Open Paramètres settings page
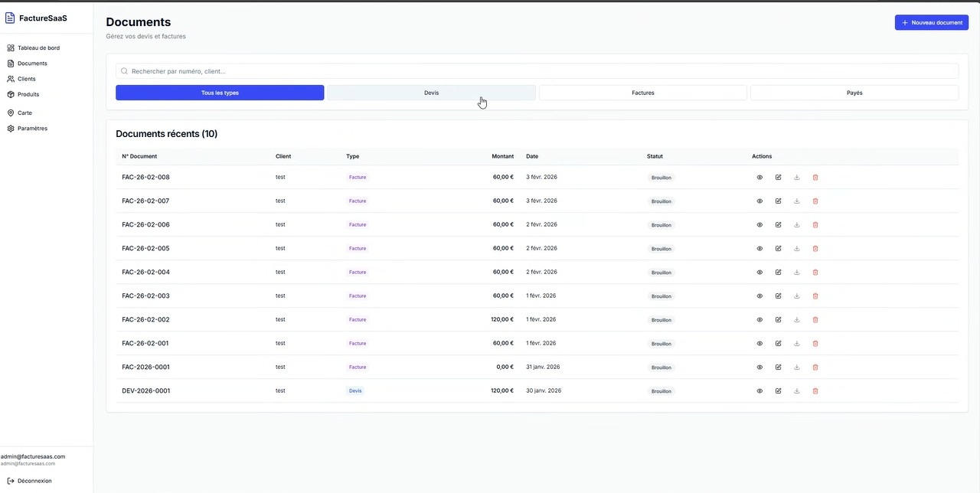Image resolution: width=980 pixels, height=493 pixels. point(32,129)
